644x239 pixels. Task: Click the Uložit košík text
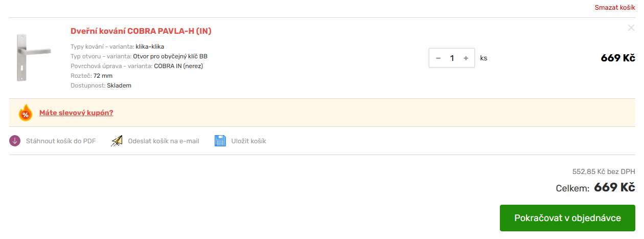pos(248,141)
